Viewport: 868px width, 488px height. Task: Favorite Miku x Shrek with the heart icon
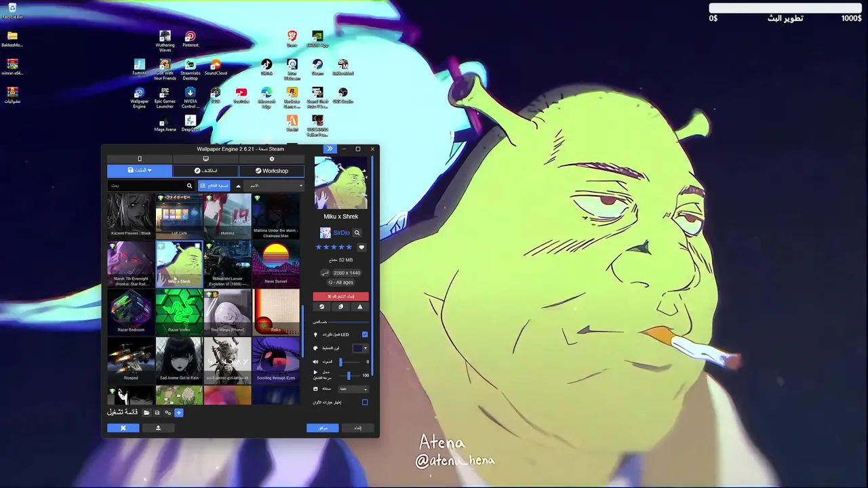pos(361,247)
